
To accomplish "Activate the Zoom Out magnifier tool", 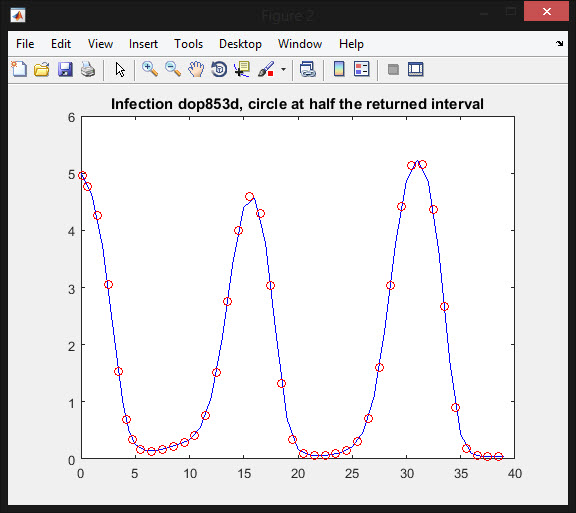I will coord(173,69).
